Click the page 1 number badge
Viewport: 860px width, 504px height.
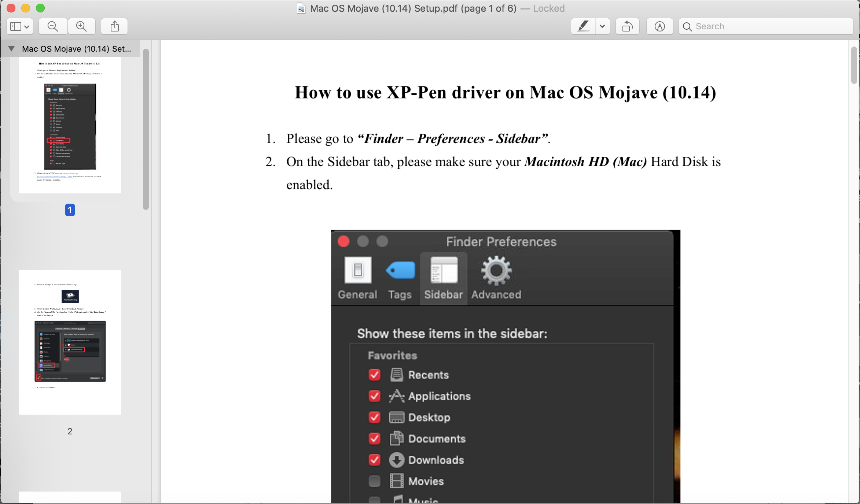tap(70, 210)
